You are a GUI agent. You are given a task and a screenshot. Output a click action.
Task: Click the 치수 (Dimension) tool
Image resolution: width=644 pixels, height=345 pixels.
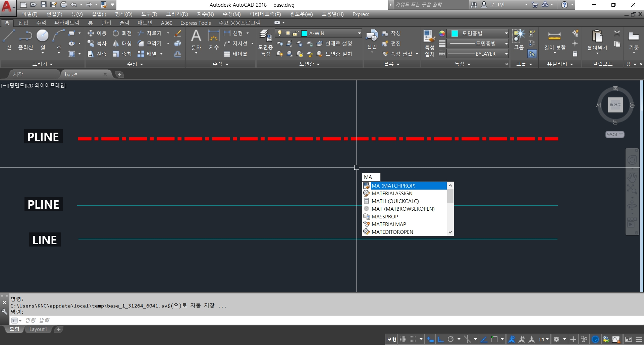(214, 40)
